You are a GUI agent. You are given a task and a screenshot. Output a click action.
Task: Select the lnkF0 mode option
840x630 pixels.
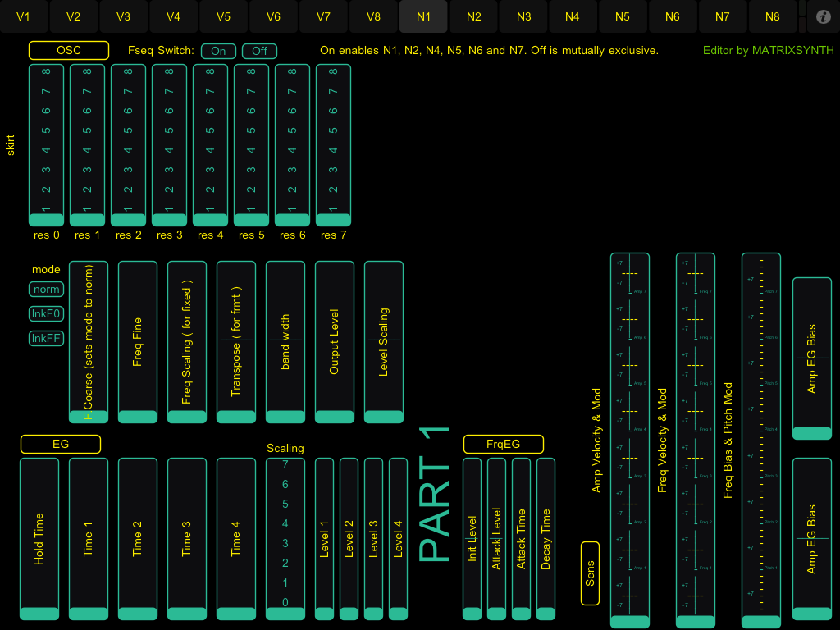point(46,313)
